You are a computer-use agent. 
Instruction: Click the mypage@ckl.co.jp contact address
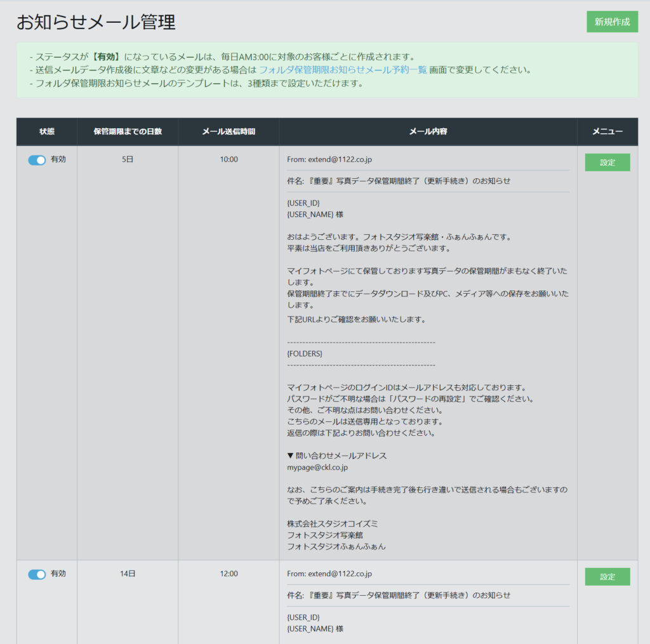tap(317, 467)
